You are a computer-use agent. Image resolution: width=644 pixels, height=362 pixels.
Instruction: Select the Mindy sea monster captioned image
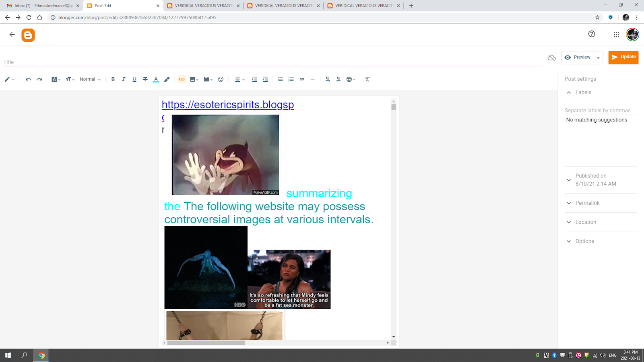289,279
